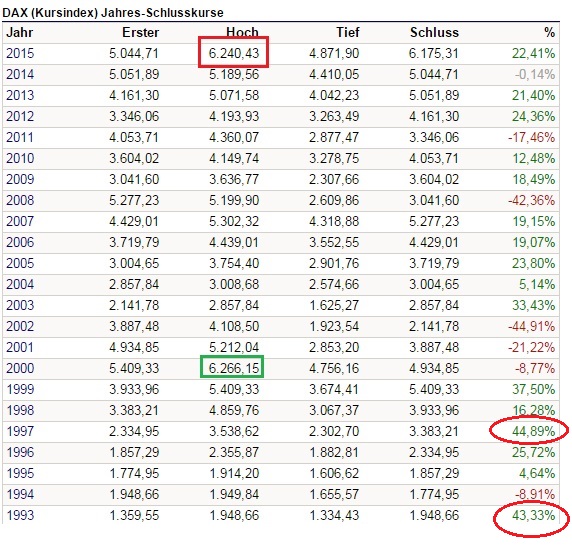Click the 21,40% change for 2013
Viewport: 572px width, 551px height.
click(533, 95)
